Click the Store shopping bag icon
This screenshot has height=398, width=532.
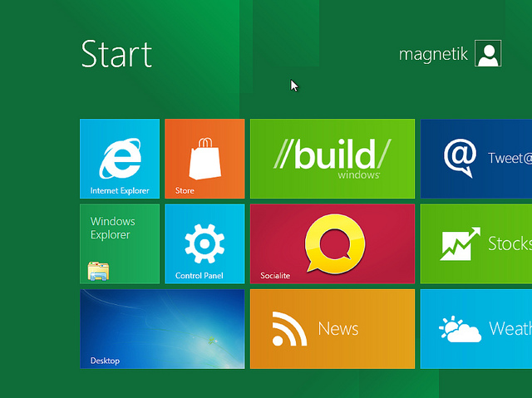point(205,159)
